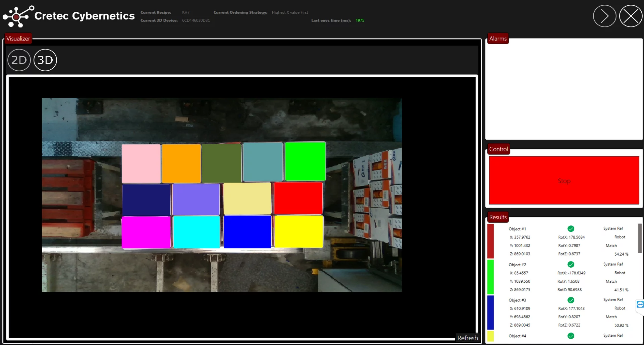Click Object #2 green check icon

pos(571,265)
